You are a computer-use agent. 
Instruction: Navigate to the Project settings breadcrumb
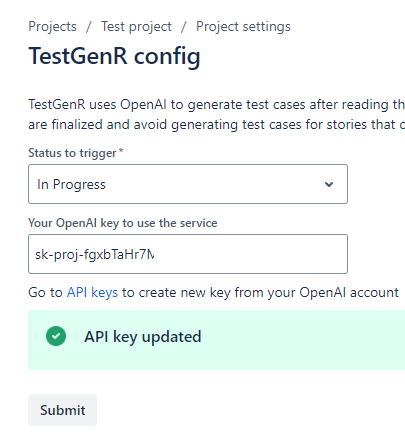click(x=243, y=27)
